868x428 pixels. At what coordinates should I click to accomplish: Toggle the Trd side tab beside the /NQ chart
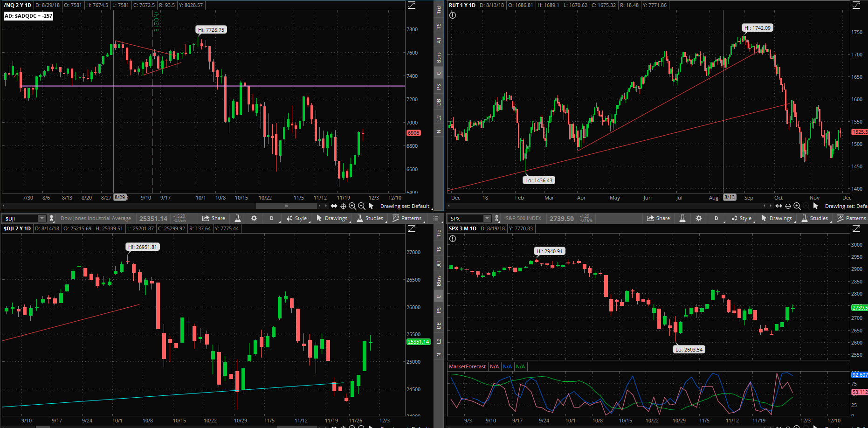pos(439,10)
